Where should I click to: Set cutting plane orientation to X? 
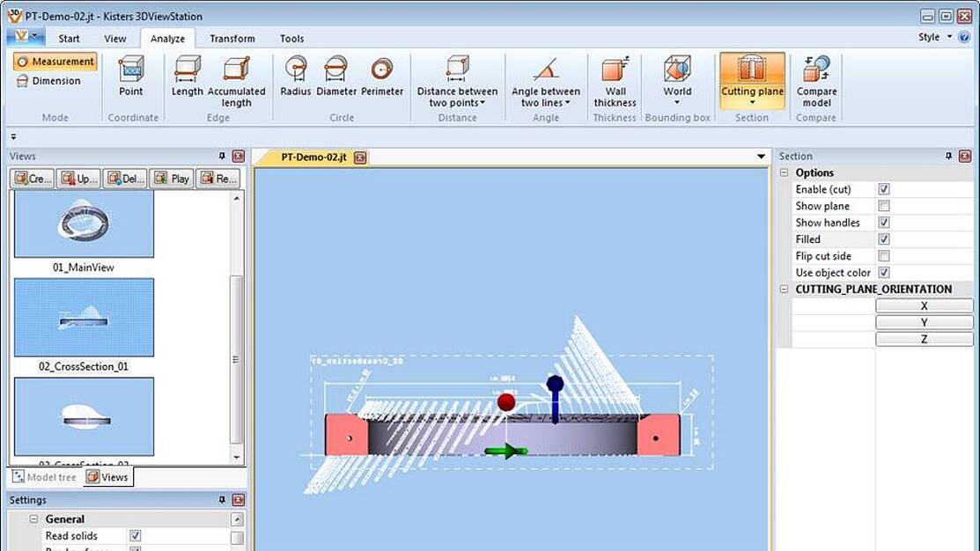[924, 306]
